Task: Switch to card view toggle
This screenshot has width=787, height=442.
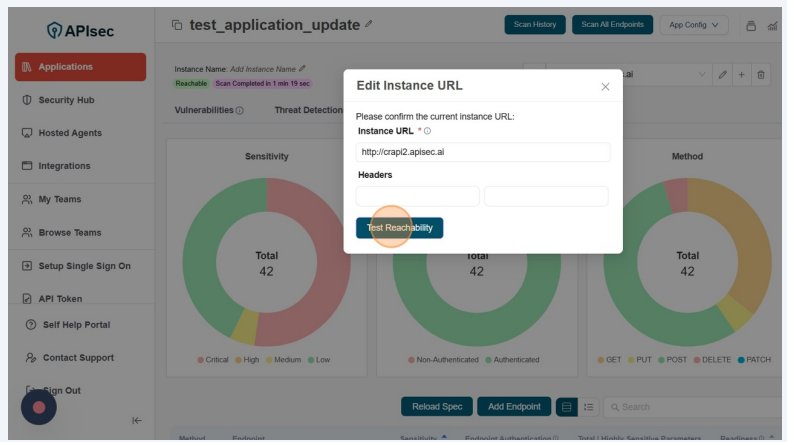Action: [x=567, y=407]
